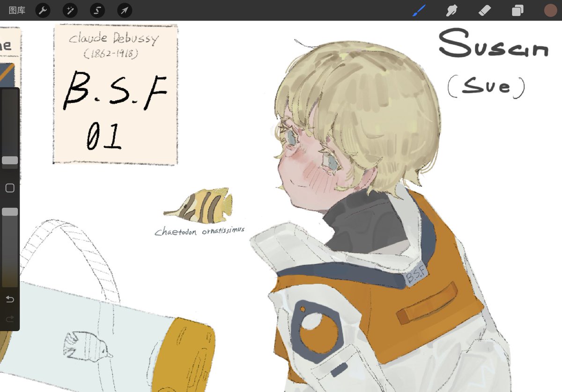Screen dimensions: 562x392
Task: Activate the Transform arrow tool
Action: (125, 10)
